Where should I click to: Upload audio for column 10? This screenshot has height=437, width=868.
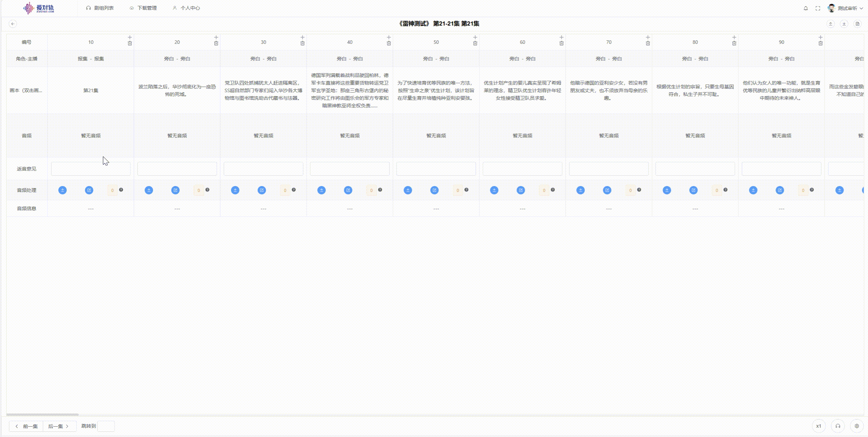pos(62,190)
